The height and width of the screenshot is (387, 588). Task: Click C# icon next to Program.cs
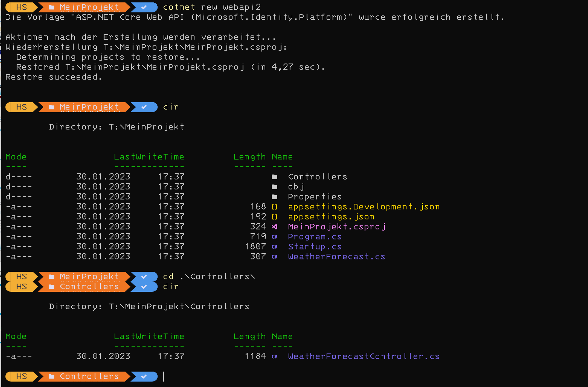pyautogui.click(x=274, y=237)
